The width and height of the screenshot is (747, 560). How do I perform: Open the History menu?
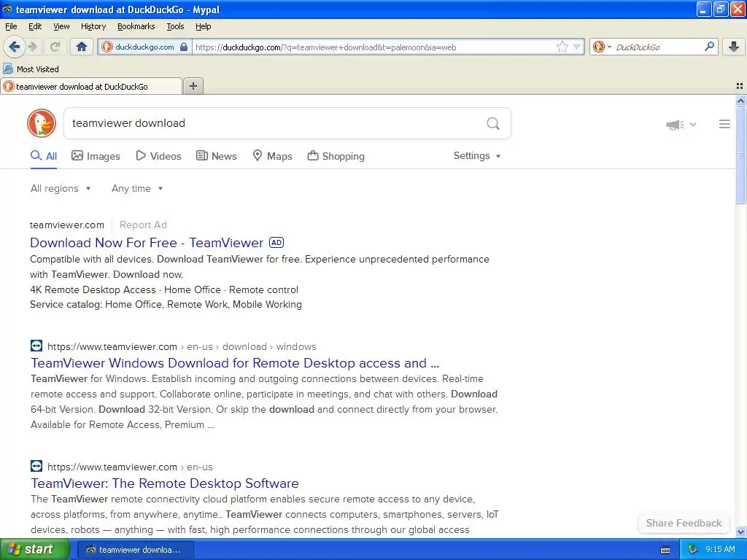(93, 26)
